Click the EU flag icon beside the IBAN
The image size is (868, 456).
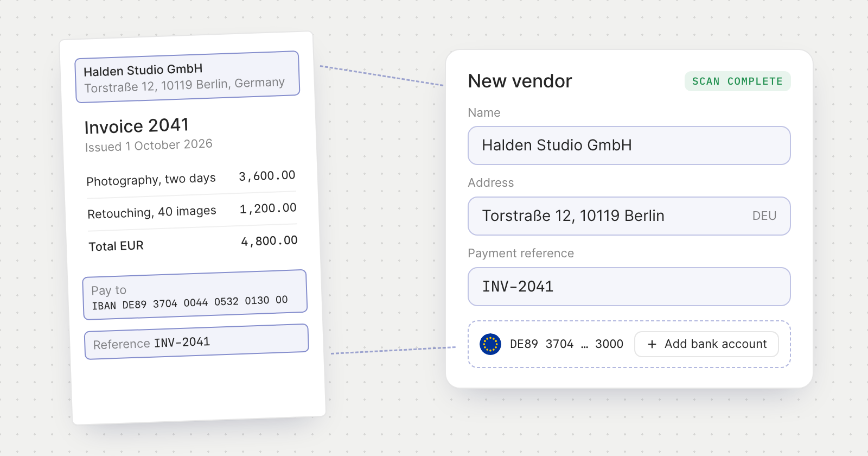(490, 344)
